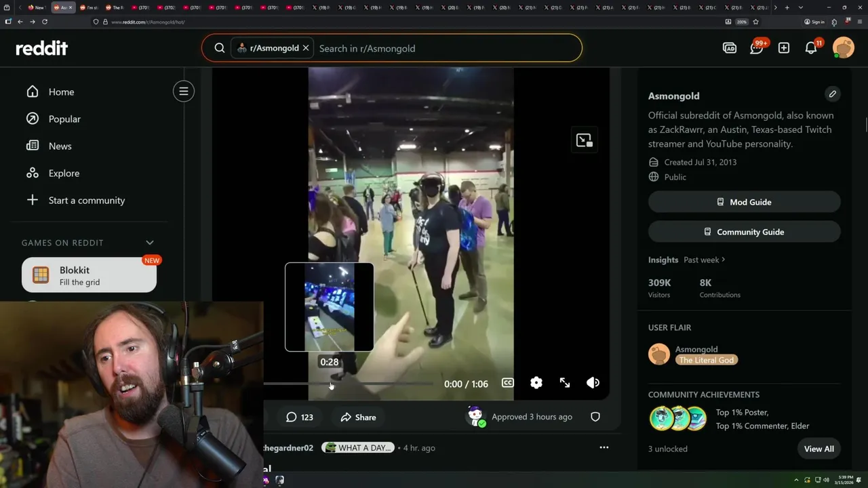The width and height of the screenshot is (868, 488).
Task: Open system volume in tray
Action: pyautogui.click(x=826, y=480)
